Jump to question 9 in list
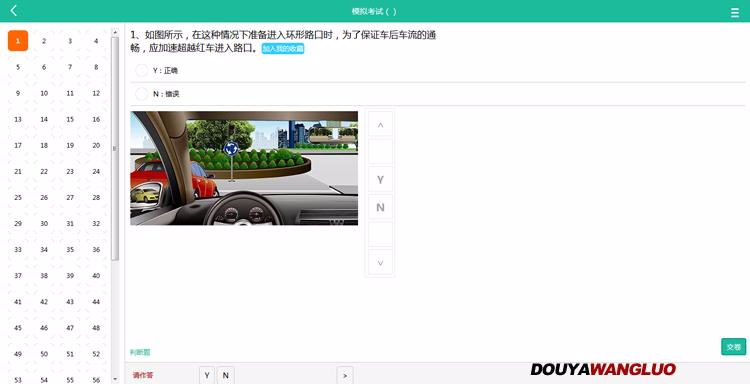This screenshot has height=384, width=750. coord(18,93)
